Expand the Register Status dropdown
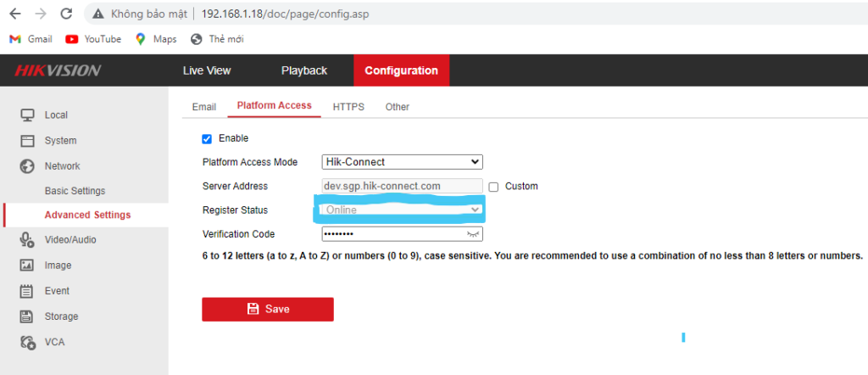868x375 pixels. point(402,210)
